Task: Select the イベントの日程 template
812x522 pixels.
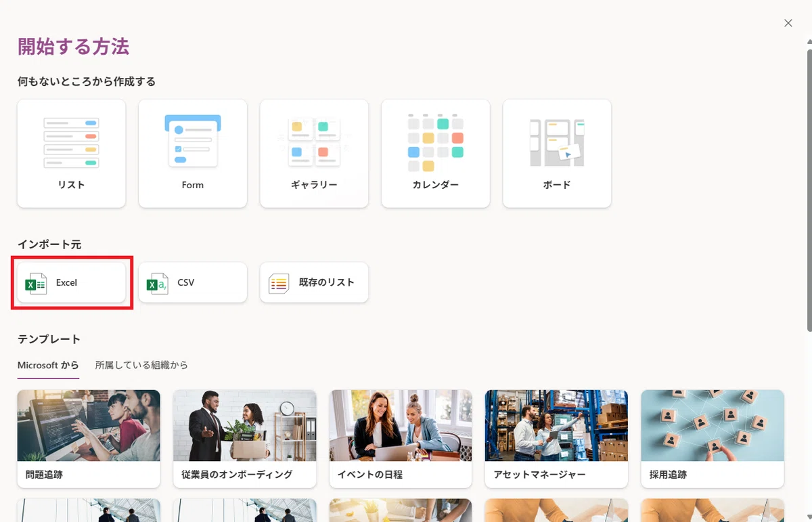Action: tap(401, 439)
